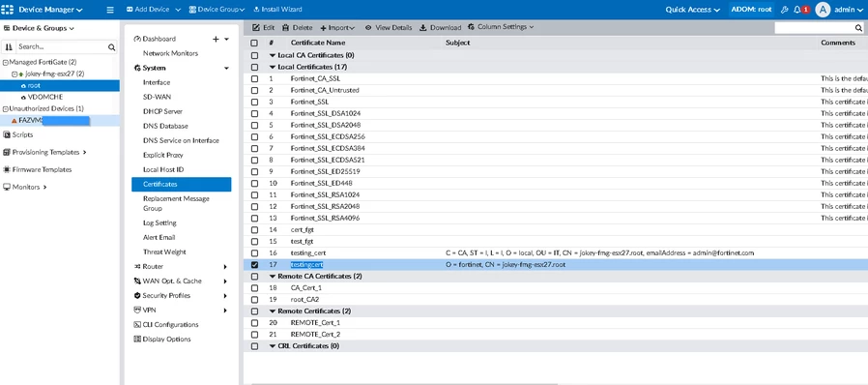This screenshot has height=385, width=868.
Task: Open the Column Settings dropdown
Action: click(501, 26)
